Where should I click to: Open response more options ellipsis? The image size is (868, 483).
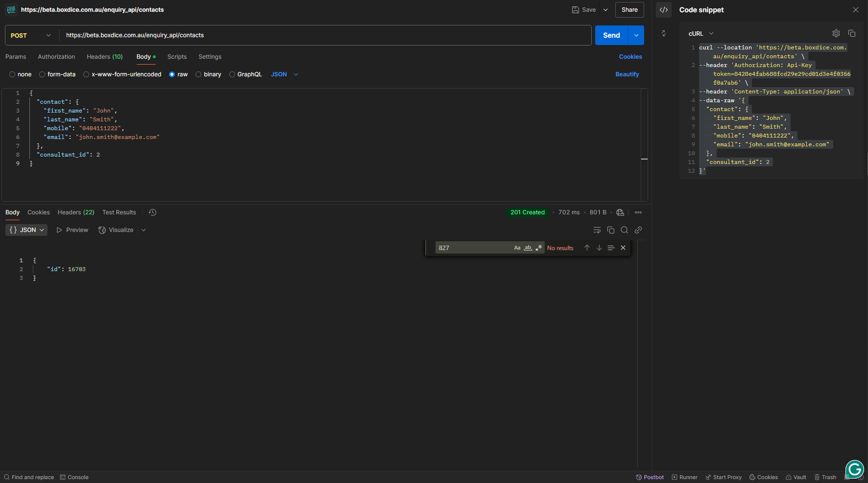(x=638, y=212)
